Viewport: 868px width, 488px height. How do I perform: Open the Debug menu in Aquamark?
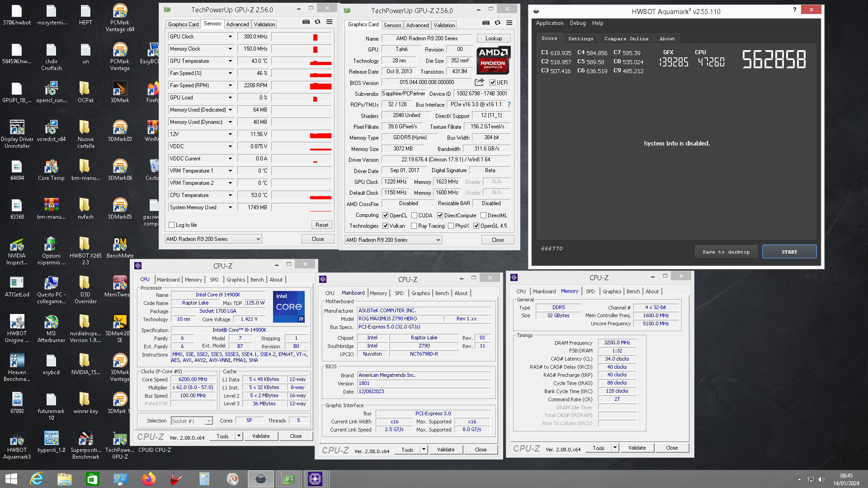pyautogui.click(x=577, y=23)
